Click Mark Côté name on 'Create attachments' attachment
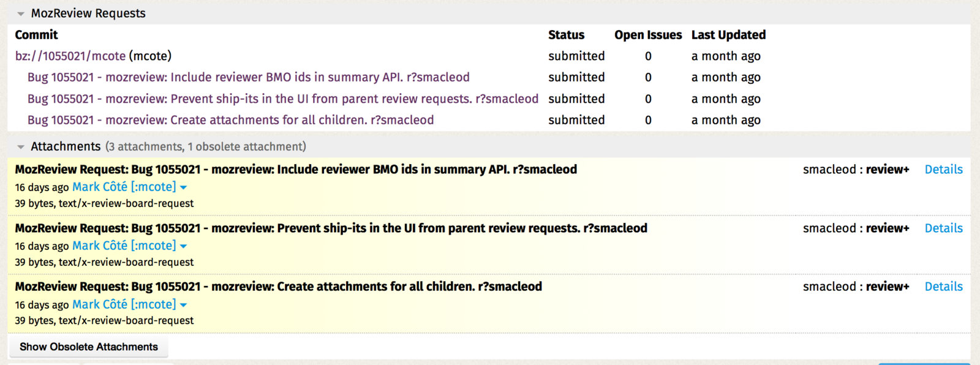The image size is (980, 365). pyautogui.click(x=124, y=304)
